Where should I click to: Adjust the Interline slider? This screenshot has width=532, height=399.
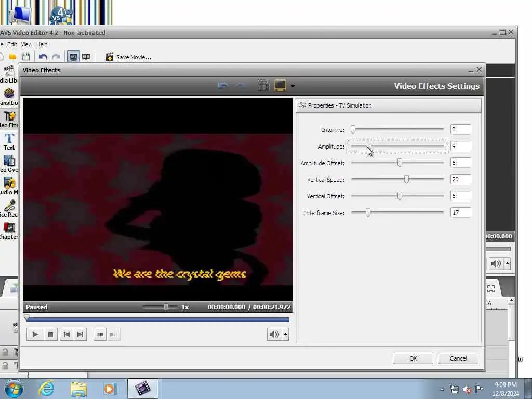coord(397,129)
